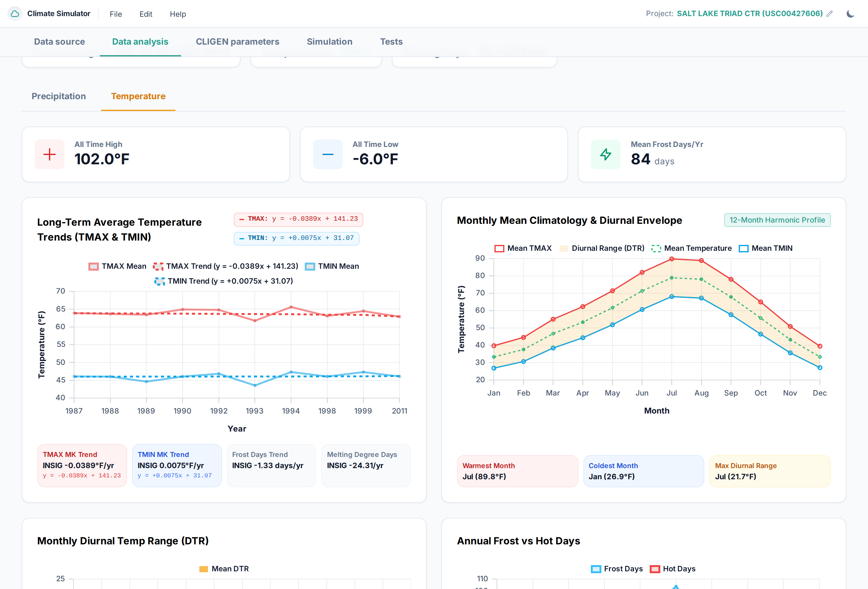Toggle the Mean TMAX legend entry
This screenshot has height=589, width=868.
[x=523, y=248]
